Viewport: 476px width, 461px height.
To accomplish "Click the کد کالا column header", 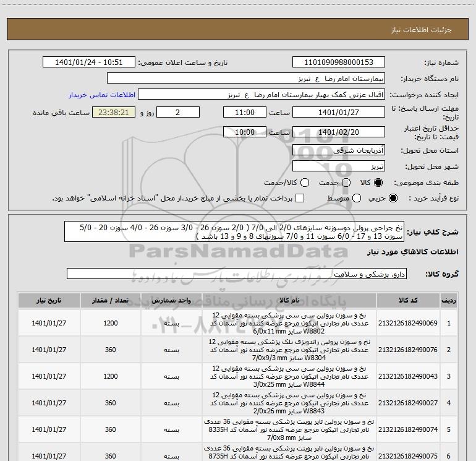I will (x=408, y=301).
